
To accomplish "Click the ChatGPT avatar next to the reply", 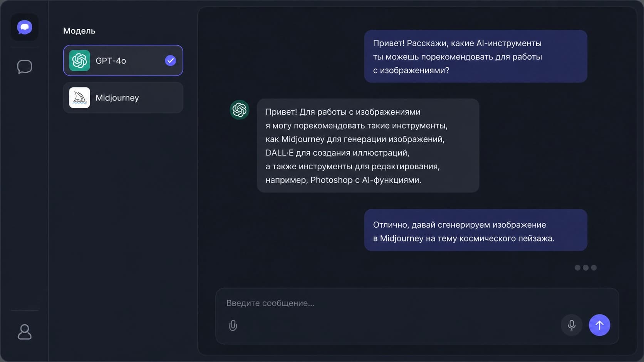I will tap(240, 110).
